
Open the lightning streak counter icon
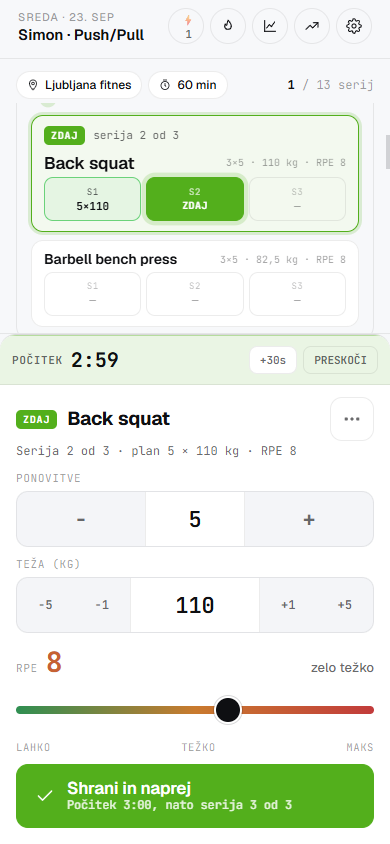(x=188, y=26)
